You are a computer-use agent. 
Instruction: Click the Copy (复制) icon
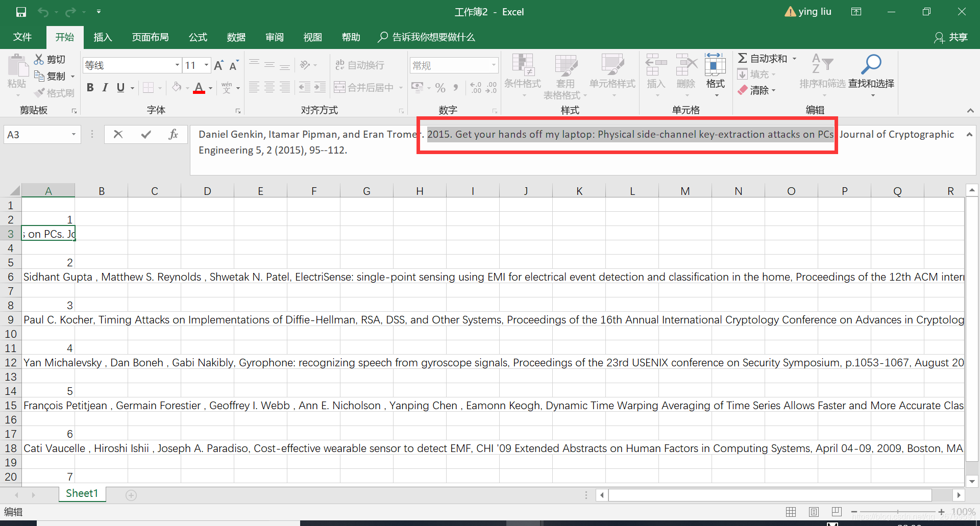pyautogui.click(x=39, y=76)
